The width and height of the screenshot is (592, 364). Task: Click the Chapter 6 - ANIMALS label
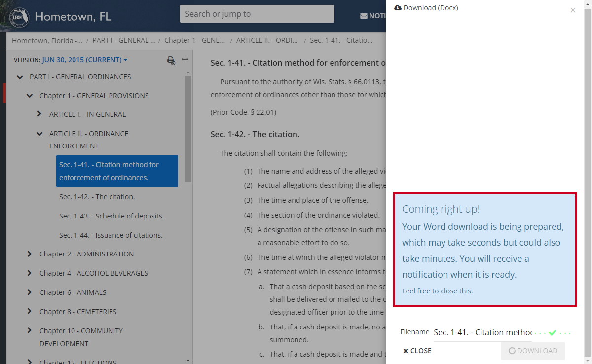73,292
